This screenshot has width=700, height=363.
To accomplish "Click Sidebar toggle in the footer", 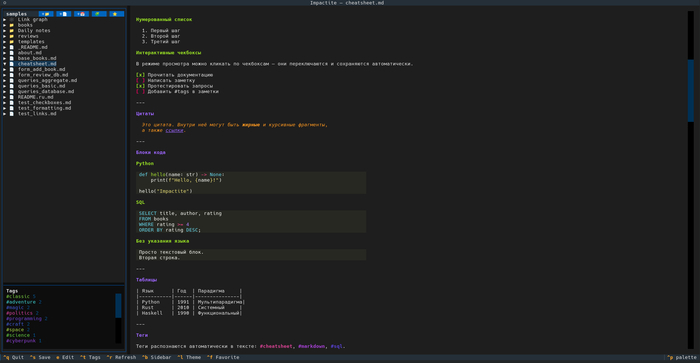I will pos(156,357).
